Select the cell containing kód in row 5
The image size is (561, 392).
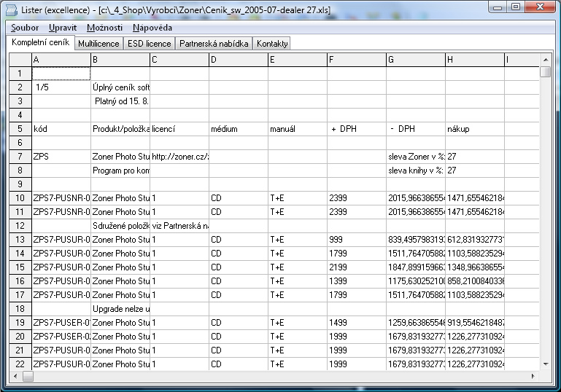[61, 129]
